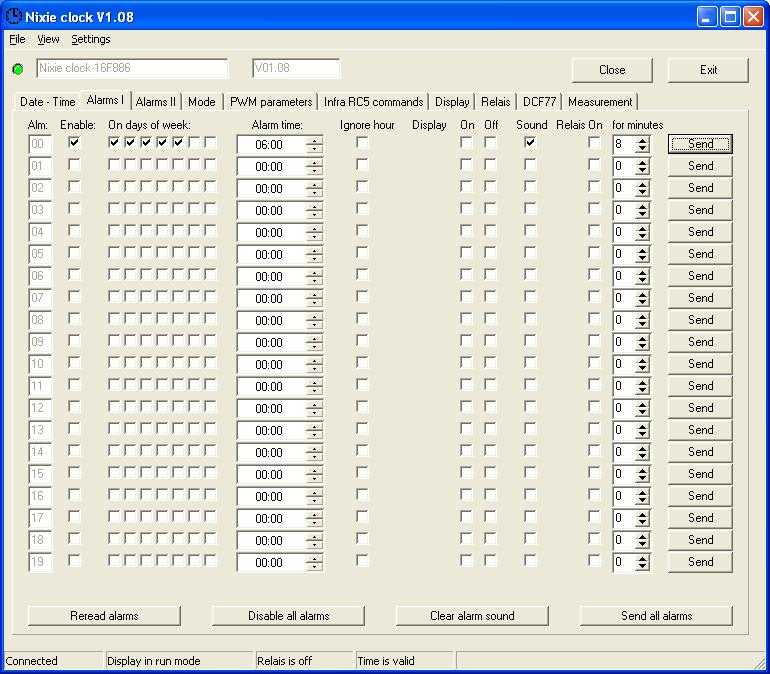Image resolution: width=770 pixels, height=674 pixels.
Task: Check seventh weekday box of alarm 00
Action: (210, 142)
